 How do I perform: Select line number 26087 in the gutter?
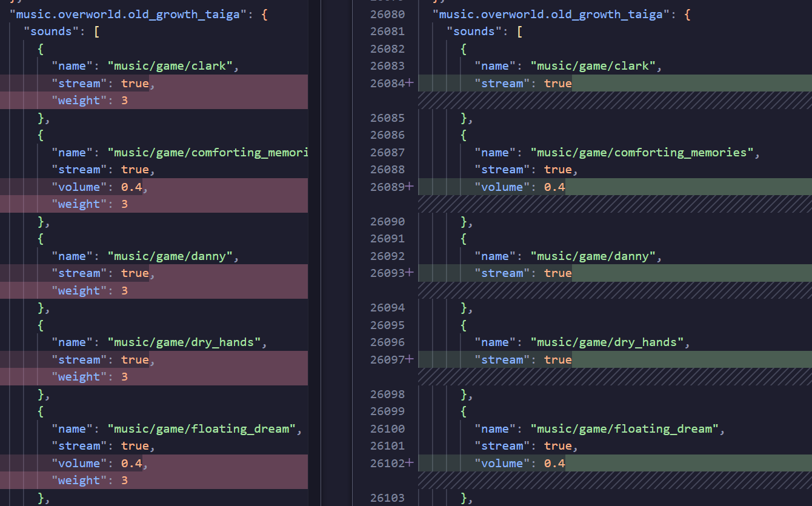[388, 152]
